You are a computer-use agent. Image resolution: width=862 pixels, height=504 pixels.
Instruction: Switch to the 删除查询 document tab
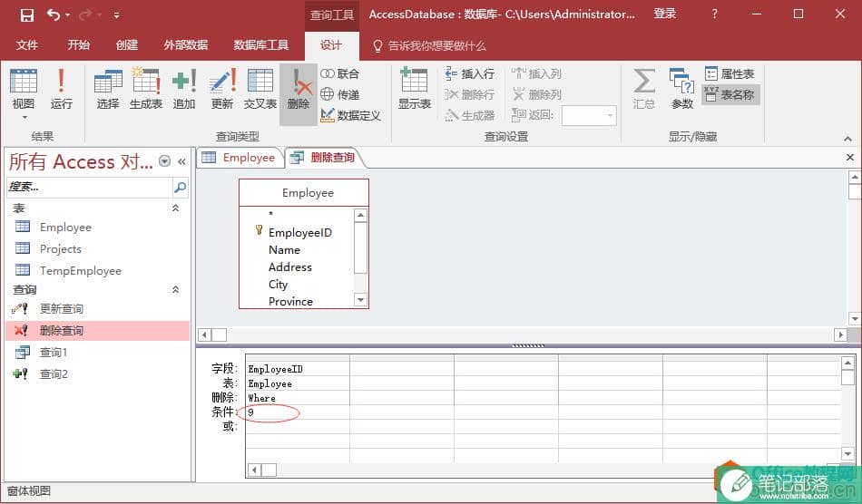tap(324, 158)
